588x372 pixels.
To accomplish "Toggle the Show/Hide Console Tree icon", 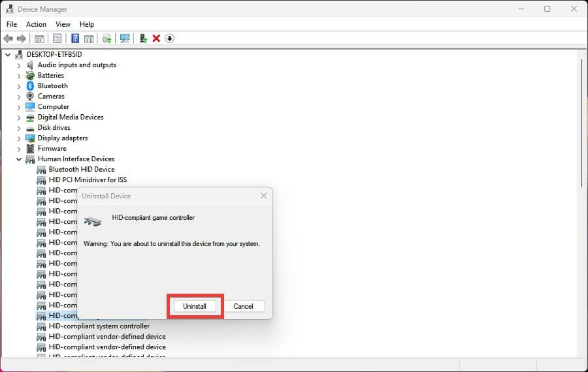I will click(39, 39).
